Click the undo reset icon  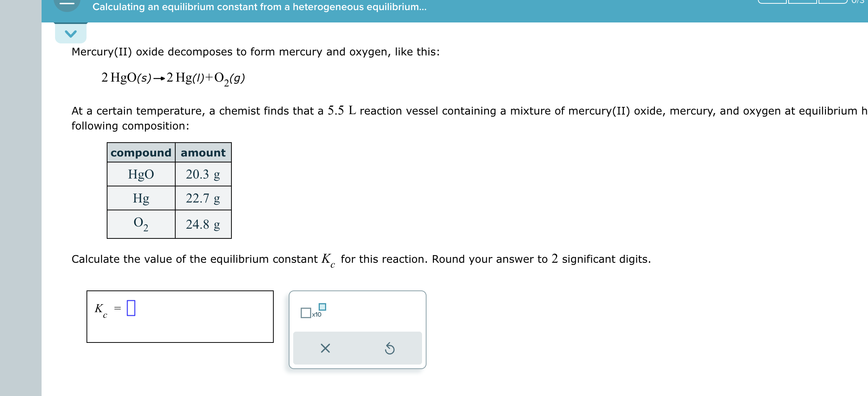(x=390, y=348)
